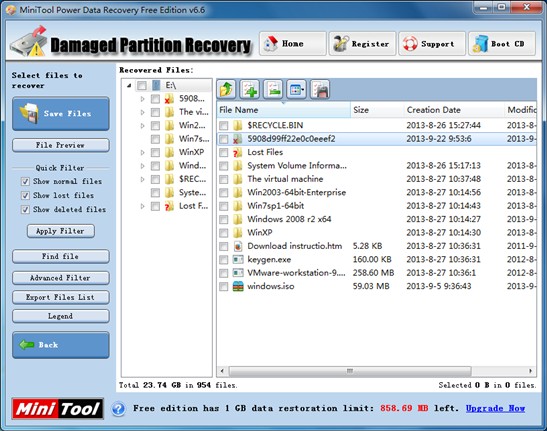Click the System Volume Information folder icon
Image resolution: width=547 pixels, height=431 pixels.
(x=238, y=166)
